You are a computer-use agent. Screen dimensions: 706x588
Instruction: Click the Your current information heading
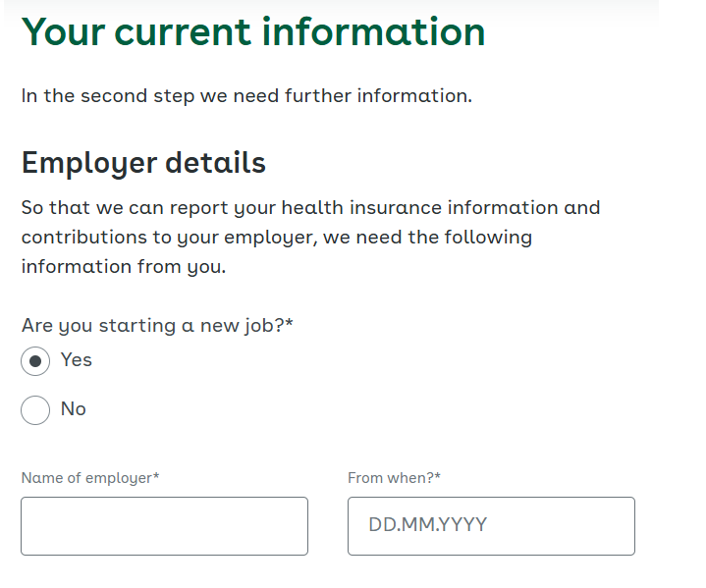click(x=253, y=32)
